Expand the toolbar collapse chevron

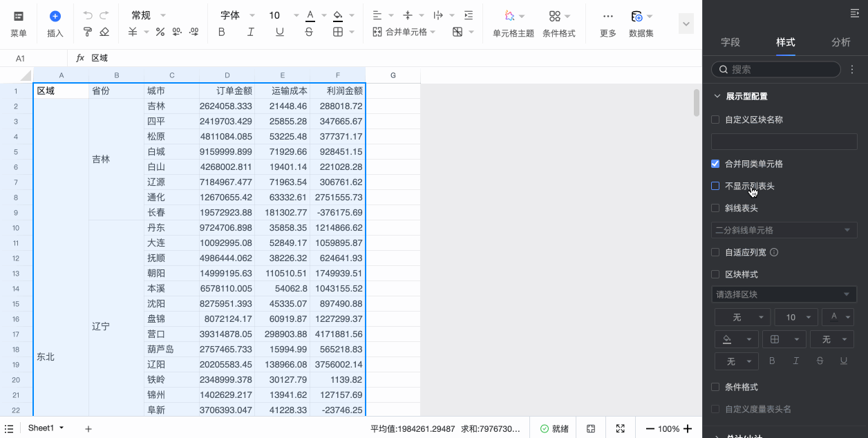686,23
